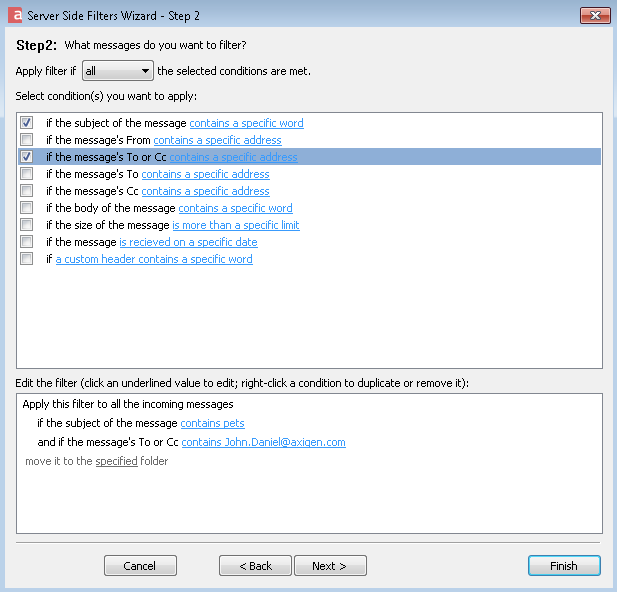
Task: Click the Finish button
Action: click(564, 566)
